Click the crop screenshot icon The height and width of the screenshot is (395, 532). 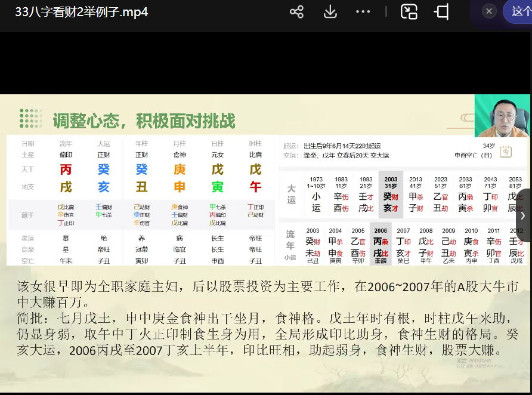[x=442, y=12]
